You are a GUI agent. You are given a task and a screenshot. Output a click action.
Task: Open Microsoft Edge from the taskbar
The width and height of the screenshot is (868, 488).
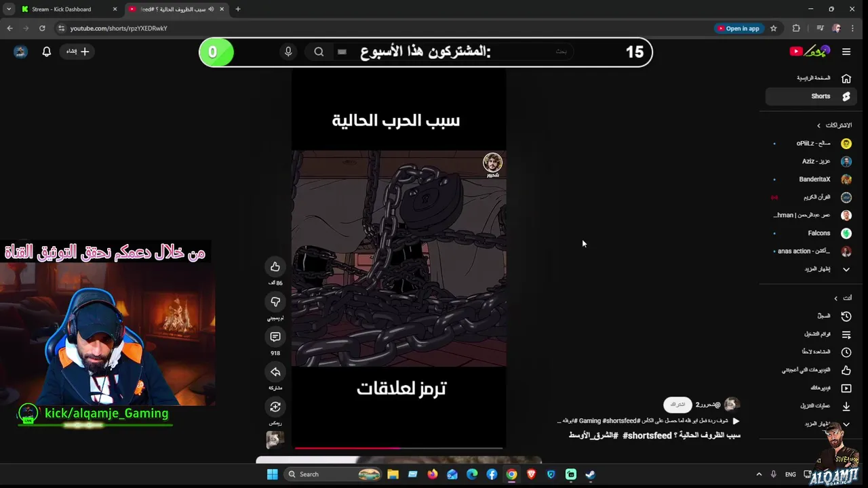[x=472, y=474]
